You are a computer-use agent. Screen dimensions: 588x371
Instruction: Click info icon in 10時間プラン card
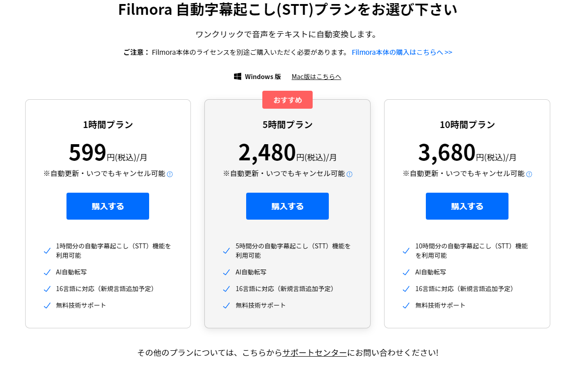(529, 174)
